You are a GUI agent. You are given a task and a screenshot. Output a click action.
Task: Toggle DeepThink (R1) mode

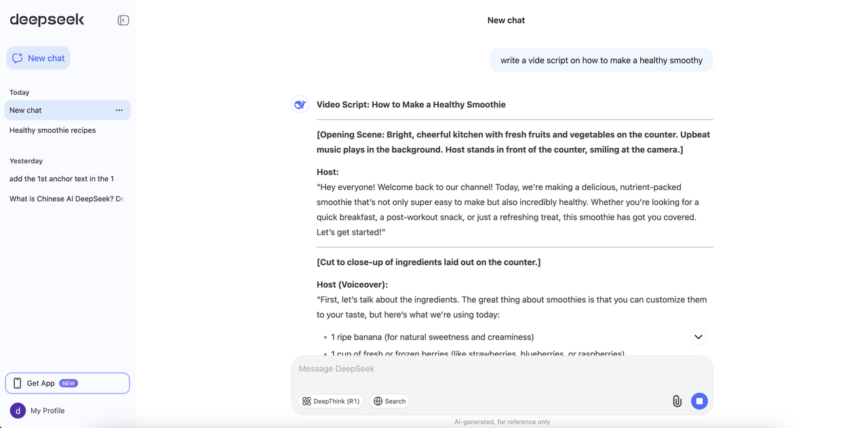pos(331,402)
